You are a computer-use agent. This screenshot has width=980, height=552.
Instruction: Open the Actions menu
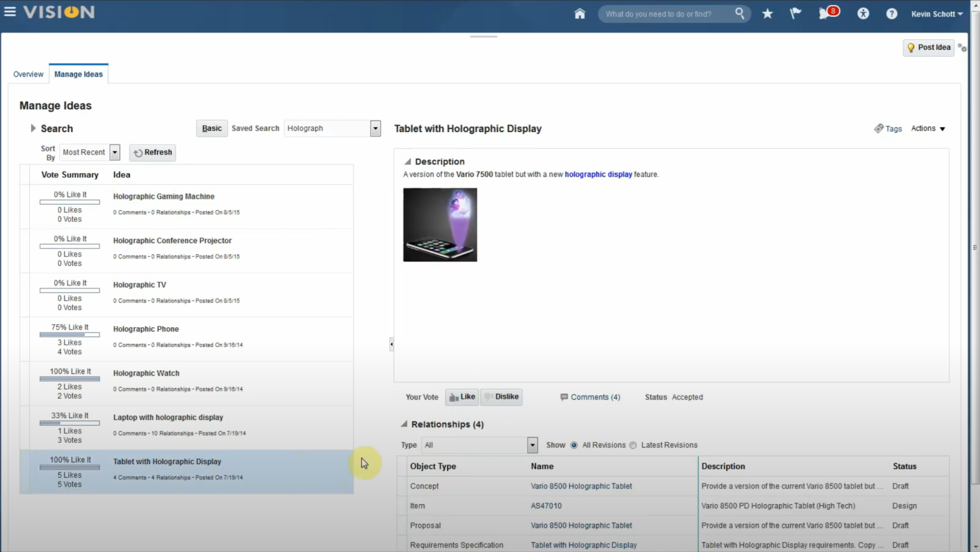(928, 128)
